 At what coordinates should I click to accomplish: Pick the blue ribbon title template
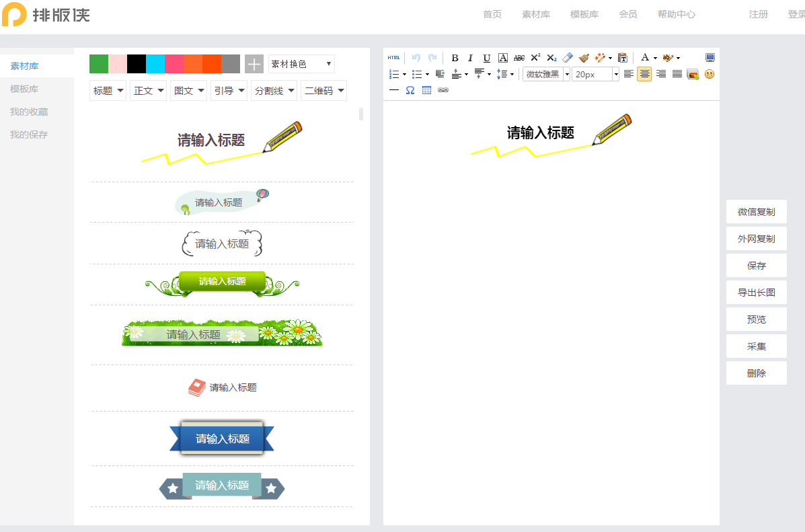tap(222, 439)
